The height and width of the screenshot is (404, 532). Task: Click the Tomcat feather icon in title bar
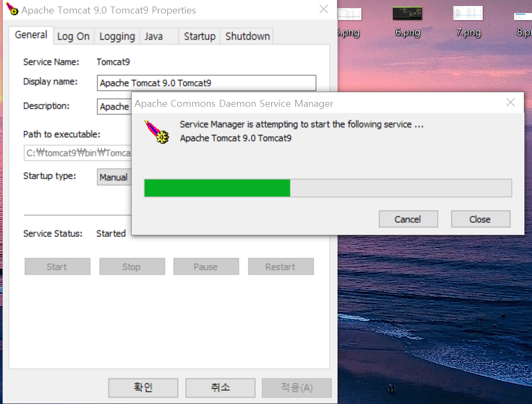click(x=12, y=9)
